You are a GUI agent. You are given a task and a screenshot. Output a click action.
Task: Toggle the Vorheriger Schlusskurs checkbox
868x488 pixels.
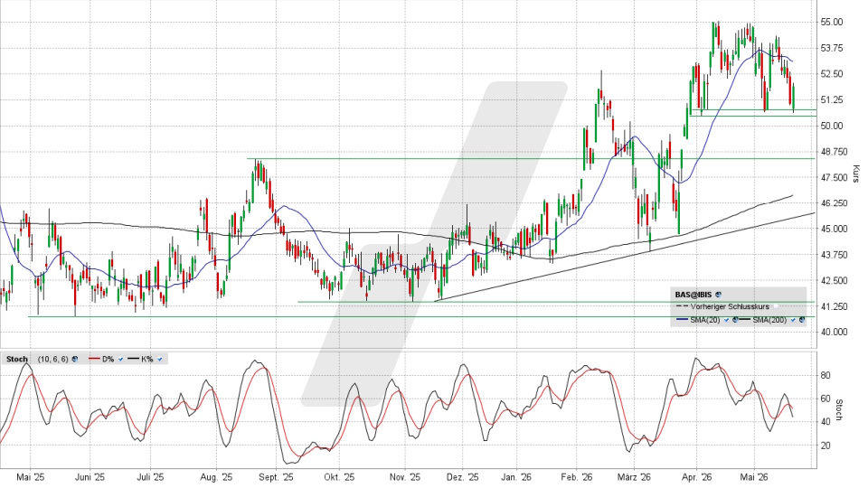click(x=776, y=306)
